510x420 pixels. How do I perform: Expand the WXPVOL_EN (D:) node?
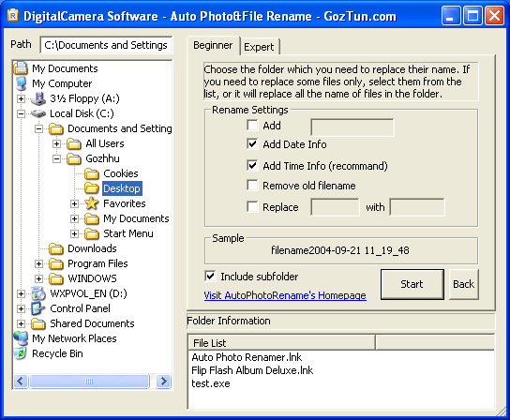point(21,293)
